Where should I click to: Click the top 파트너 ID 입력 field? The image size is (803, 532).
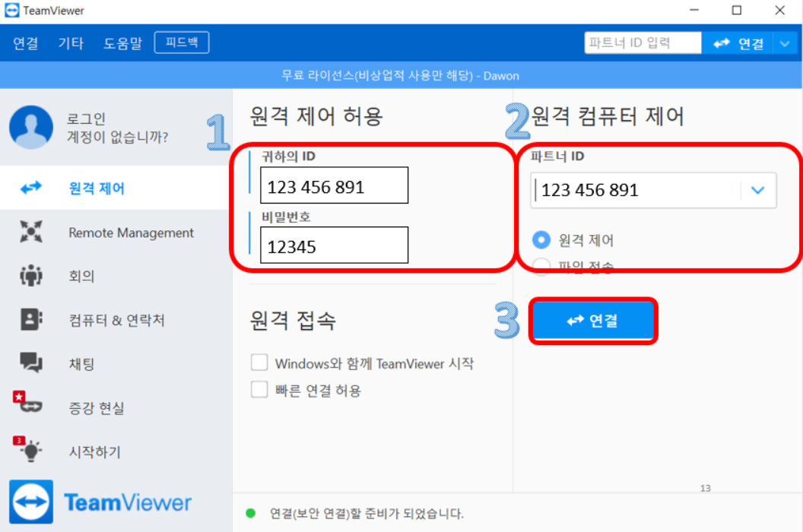643,43
